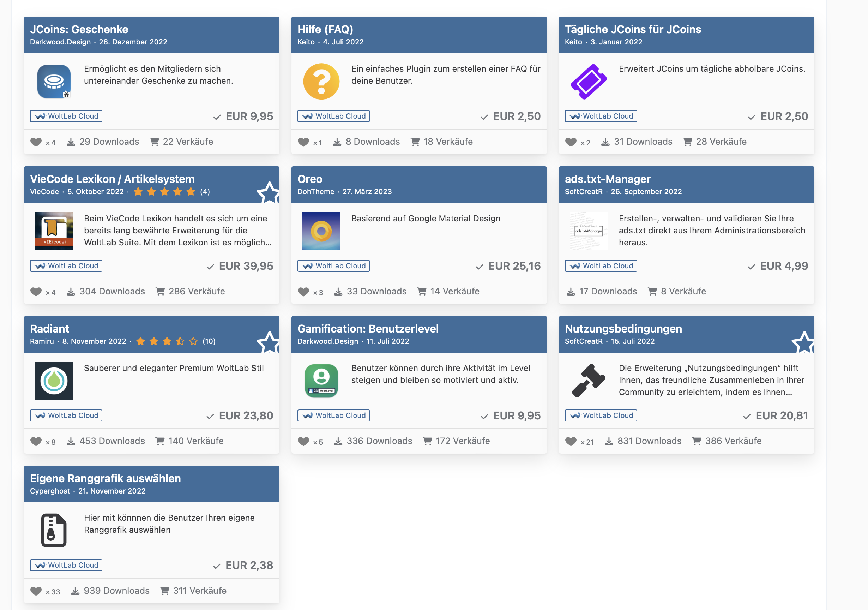
Task: Click the purple ticket icon for Tägliche JCoins
Action: (589, 81)
